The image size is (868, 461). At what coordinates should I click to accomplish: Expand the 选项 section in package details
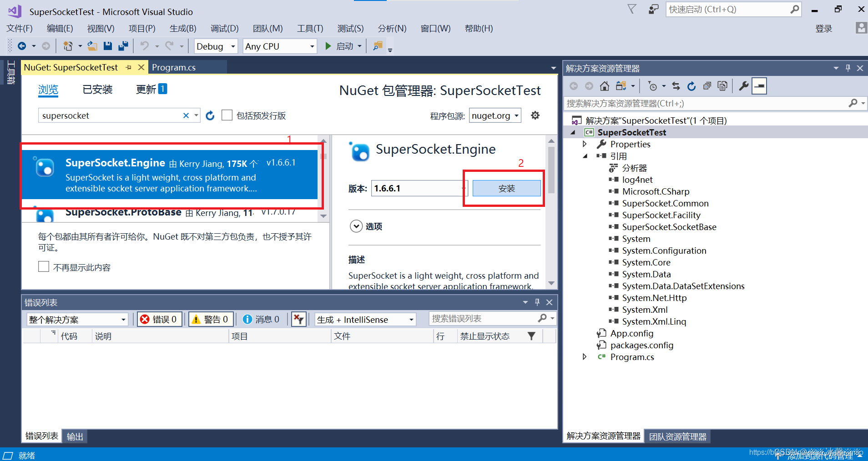pos(357,226)
